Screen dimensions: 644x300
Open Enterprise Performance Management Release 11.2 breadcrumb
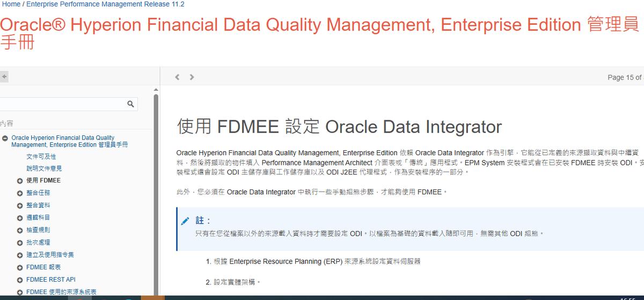click(105, 4)
